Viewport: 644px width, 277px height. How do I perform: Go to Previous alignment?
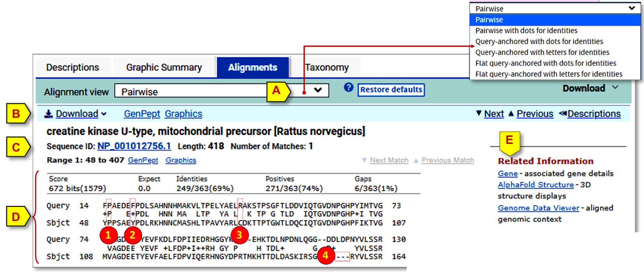coord(535,114)
